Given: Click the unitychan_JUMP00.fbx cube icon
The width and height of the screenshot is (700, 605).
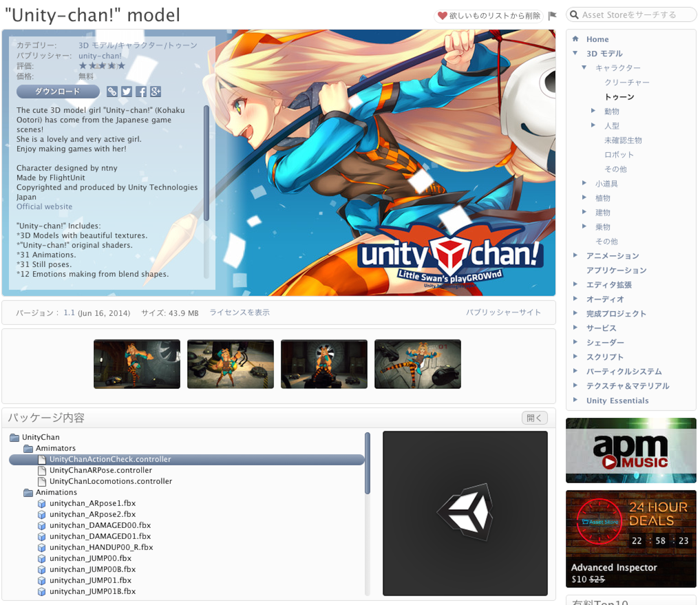Looking at the screenshot, I should 41,559.
